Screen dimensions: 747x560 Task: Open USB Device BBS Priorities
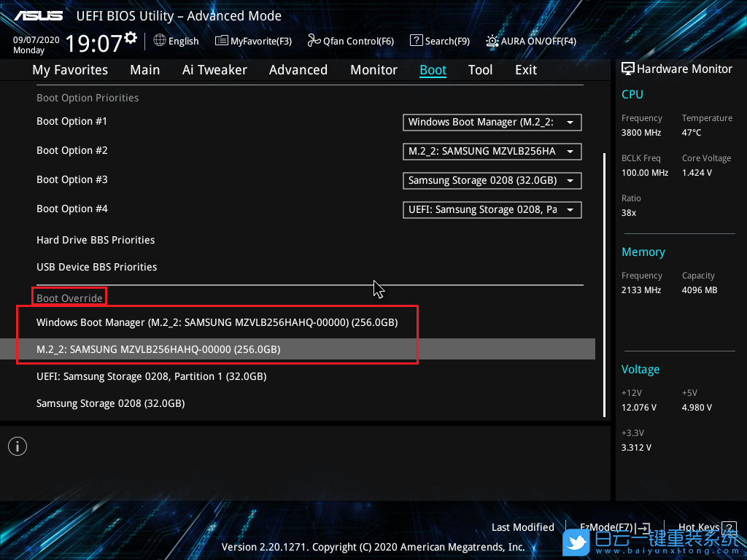(x=96, y=267)
